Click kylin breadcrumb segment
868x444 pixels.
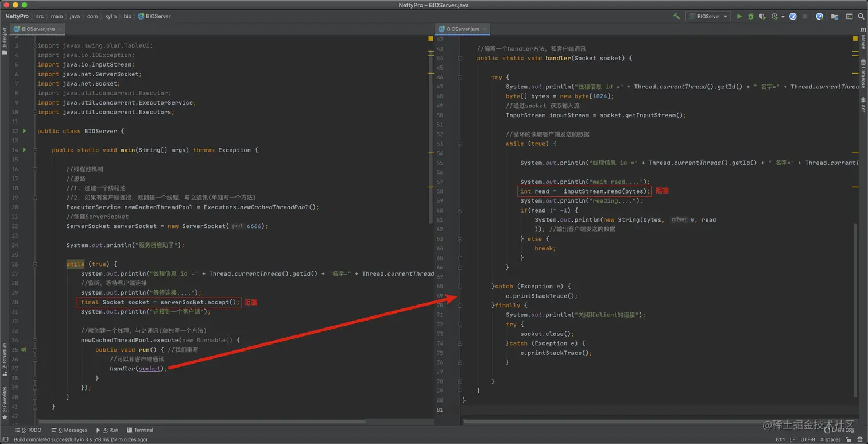111,16
